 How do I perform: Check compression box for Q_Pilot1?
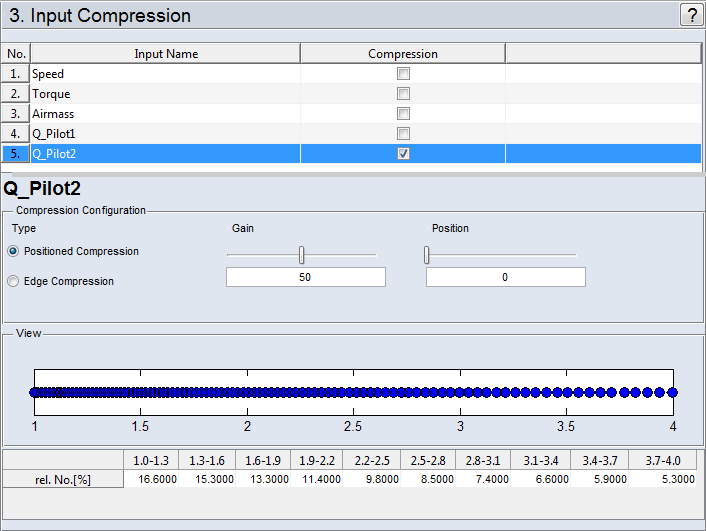point(403,134)
